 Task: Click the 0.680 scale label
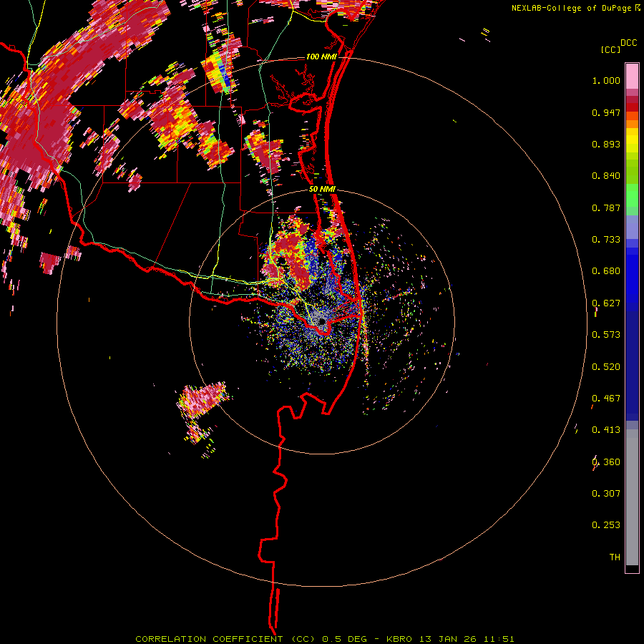(606, 271)
